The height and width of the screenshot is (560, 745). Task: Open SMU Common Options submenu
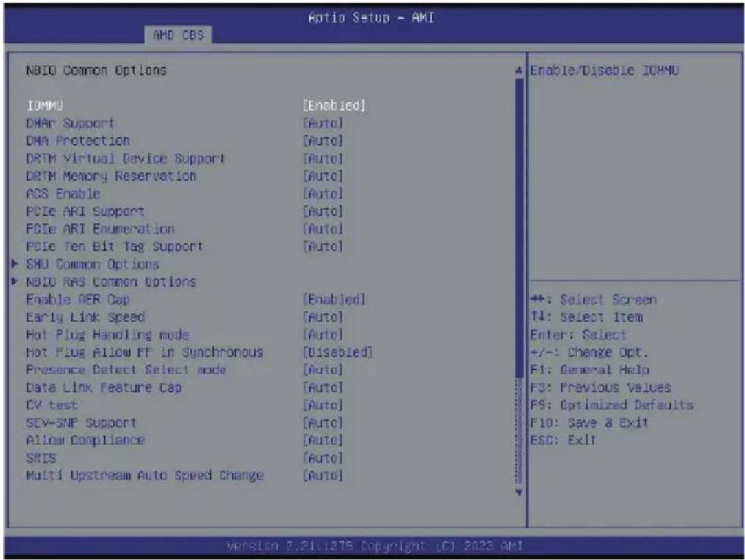click(93, 264)
